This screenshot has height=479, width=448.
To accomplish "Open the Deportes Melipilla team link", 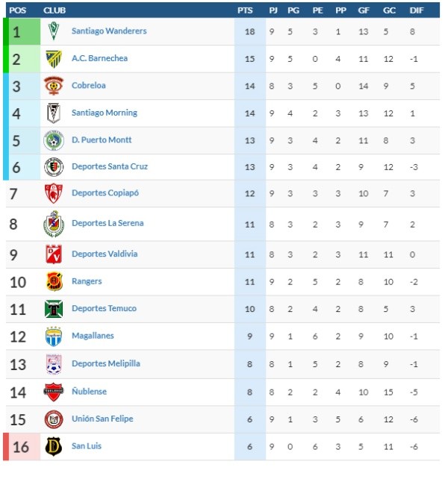I will click(x=106, y=363).
